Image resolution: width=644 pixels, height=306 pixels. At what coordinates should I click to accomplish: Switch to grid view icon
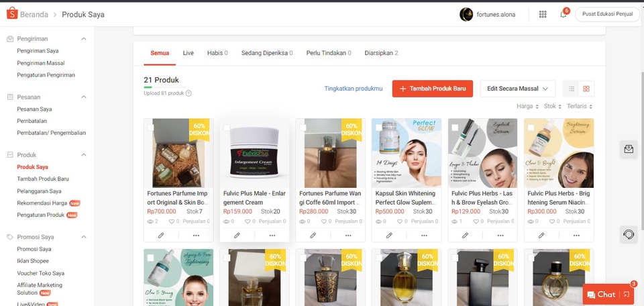pyautogui.click(x=586, y=89)
